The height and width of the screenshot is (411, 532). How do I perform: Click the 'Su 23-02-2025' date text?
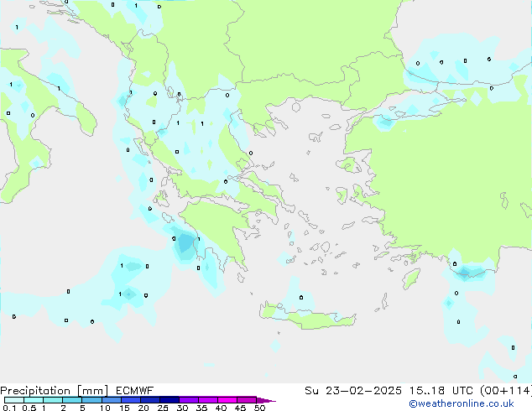point(353,391)
